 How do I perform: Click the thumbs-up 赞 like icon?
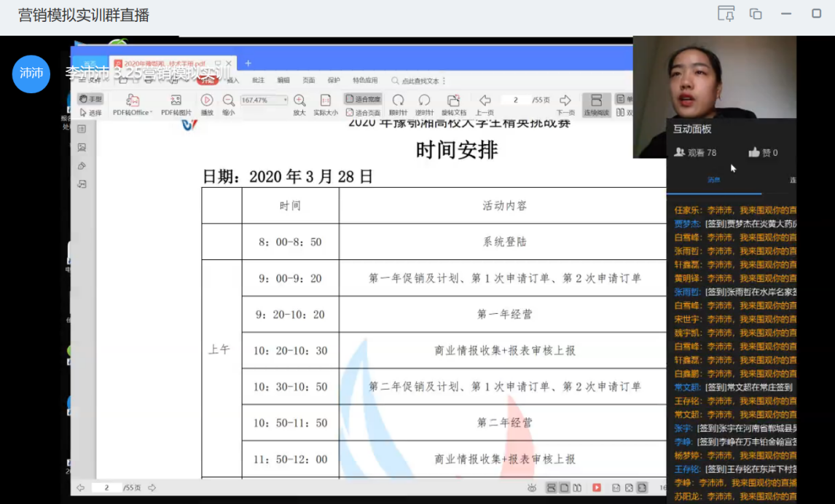click(754, 152)
